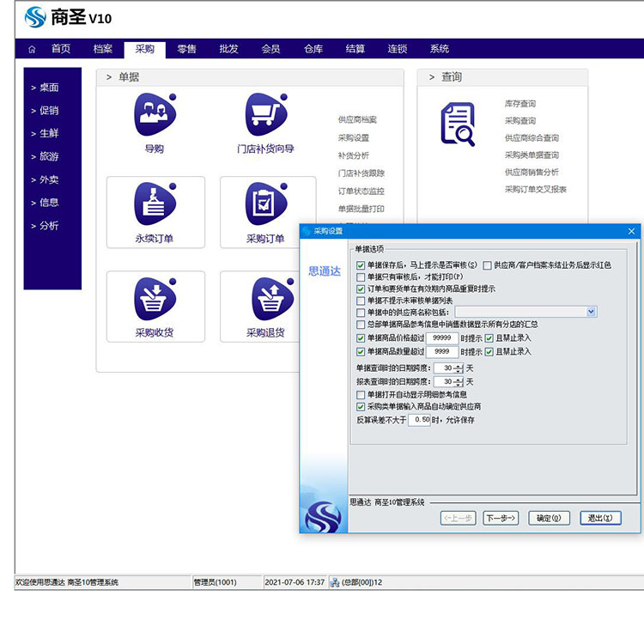Expand the 信息 sidebar item
Screen dimensions: 644x644
45,203
